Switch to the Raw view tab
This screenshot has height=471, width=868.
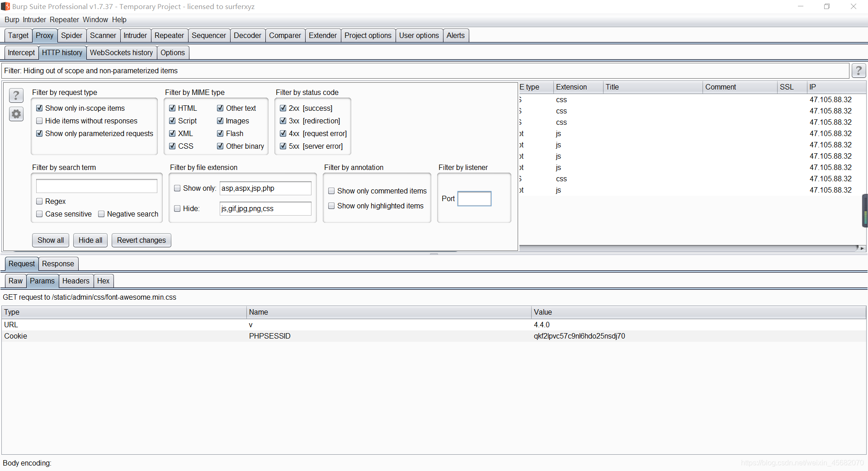click(x=15, y=281)
